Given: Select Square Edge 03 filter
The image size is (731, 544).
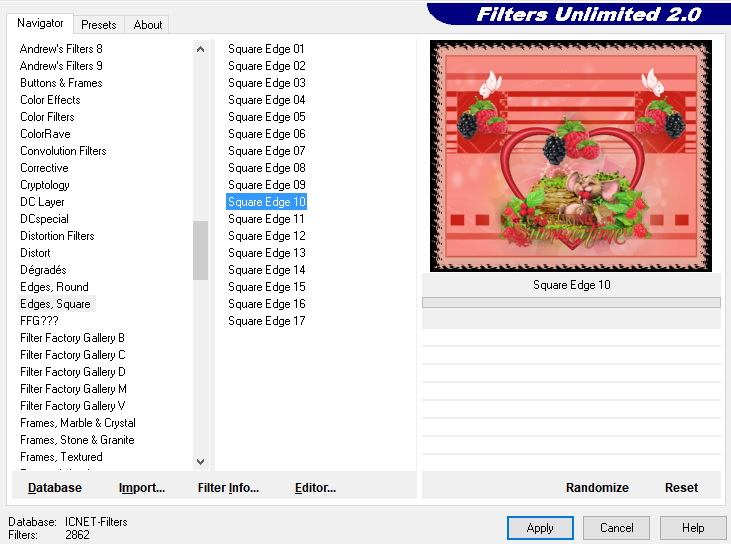Looking at the screenshot, I should click(266, 83).
